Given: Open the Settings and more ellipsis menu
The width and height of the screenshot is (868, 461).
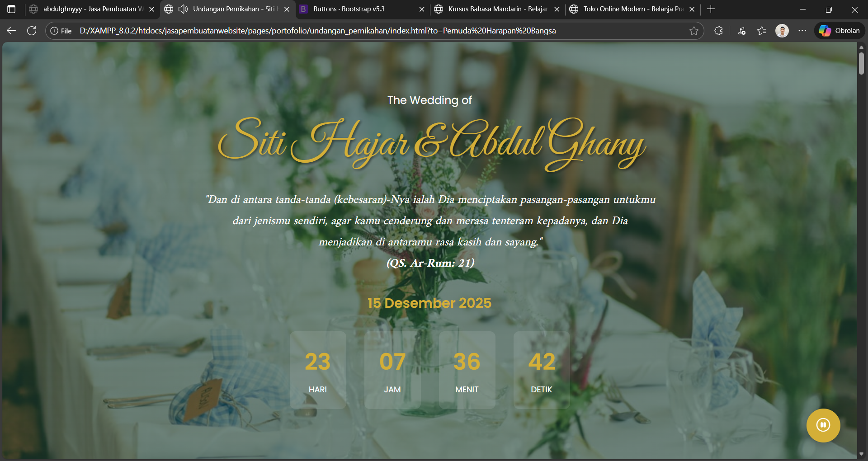Looking at the screenshot, I should click(802, 31).
